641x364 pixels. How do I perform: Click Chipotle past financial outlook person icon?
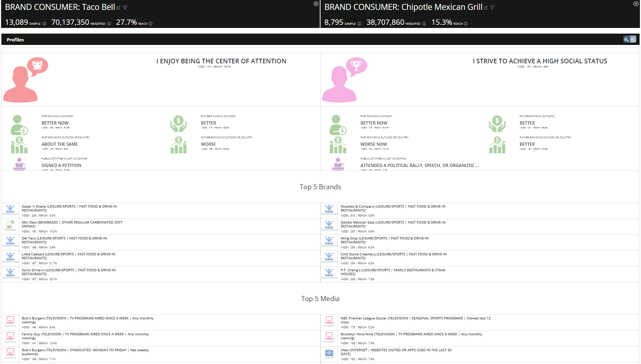pyautogui.click(x=338, y=125)
